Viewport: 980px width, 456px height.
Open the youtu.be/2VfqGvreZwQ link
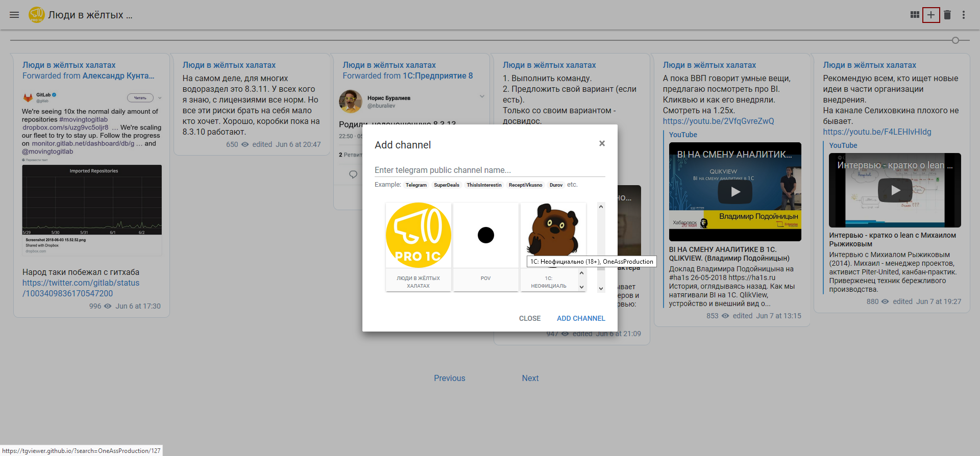718,121
